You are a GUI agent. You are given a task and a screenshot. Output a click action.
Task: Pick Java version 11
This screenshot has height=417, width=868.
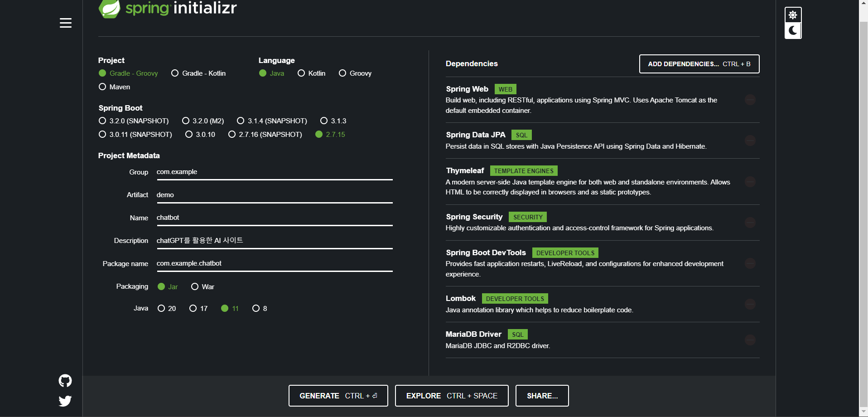pos(230,309)
